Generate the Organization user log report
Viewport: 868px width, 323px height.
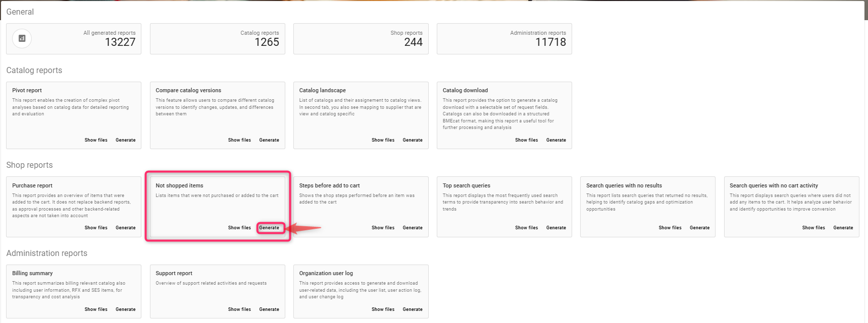pyautogui.click(x=413, y=309)
